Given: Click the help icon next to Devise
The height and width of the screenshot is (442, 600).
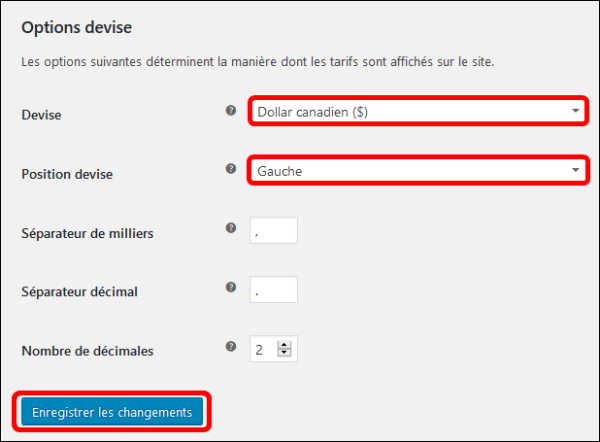Looking at the screenshot, I should 231,111.
